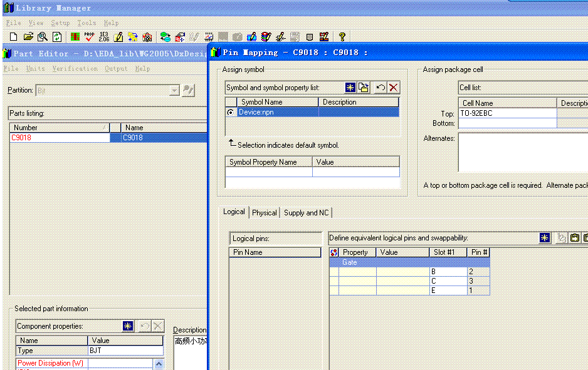This screenshot has width=588, height=370.
Task: Click the PROP checkmark toolbar icon
Action: click(89, 37)
